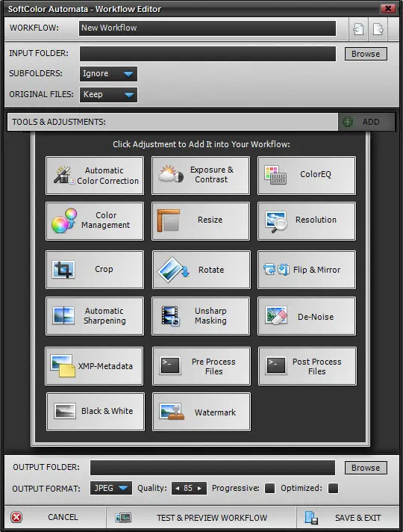This screenshot has height=532, width=403.
Task: Add the Flip & Mirror adjustment
Action: pyautogui.click(x=307, y=270)
